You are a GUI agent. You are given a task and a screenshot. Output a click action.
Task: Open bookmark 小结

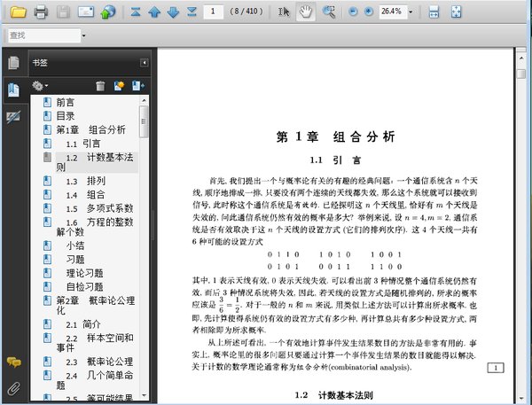75,245
